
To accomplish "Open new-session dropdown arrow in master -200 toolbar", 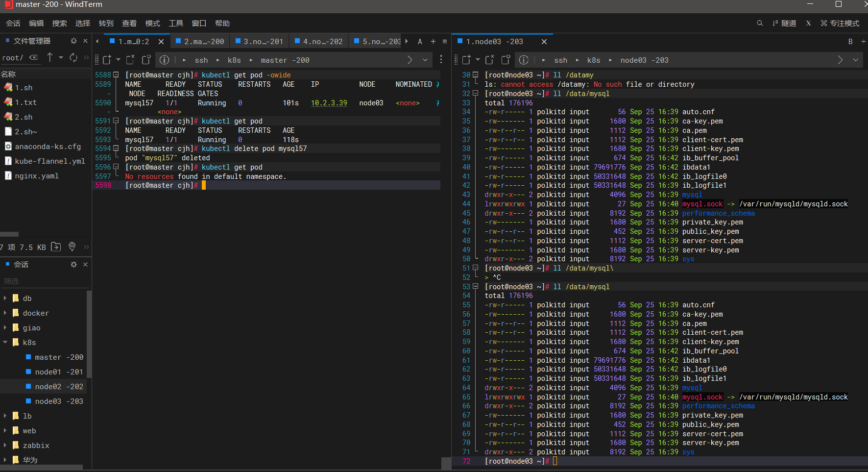I will point(118,60).
